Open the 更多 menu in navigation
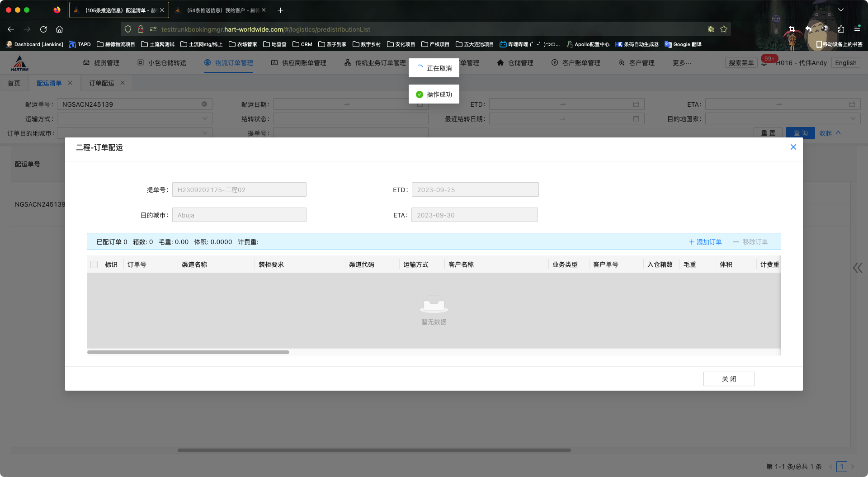The image size is (868, 477). pyautogui.click(x=681, y=63)
